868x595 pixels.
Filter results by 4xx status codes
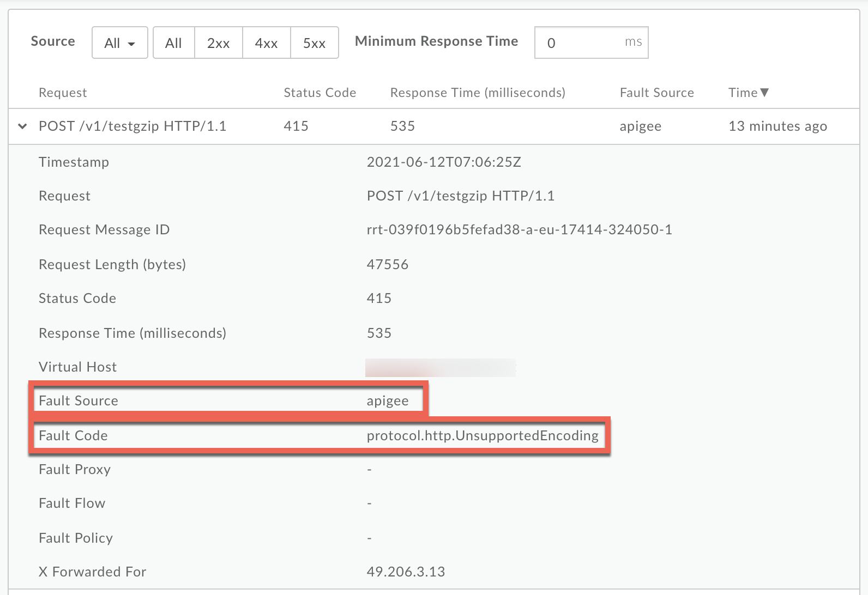coord(266,43)
